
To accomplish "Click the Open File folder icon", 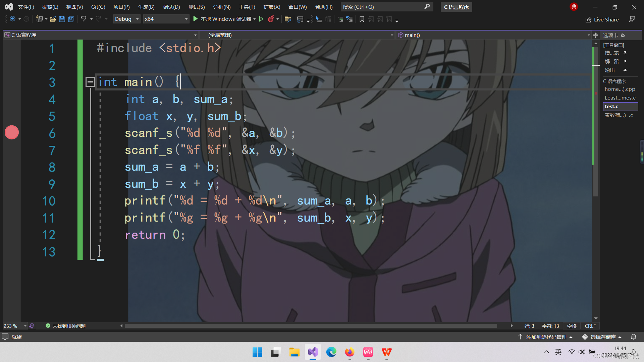I will 53,19.
